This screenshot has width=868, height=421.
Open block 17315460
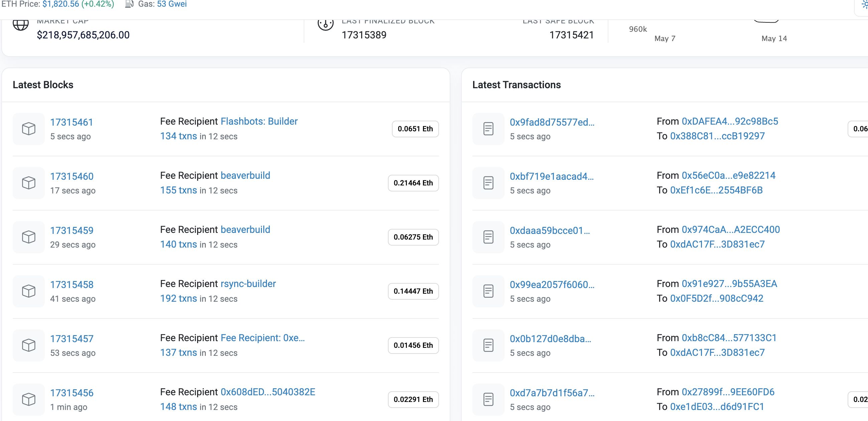pos(72,176)
